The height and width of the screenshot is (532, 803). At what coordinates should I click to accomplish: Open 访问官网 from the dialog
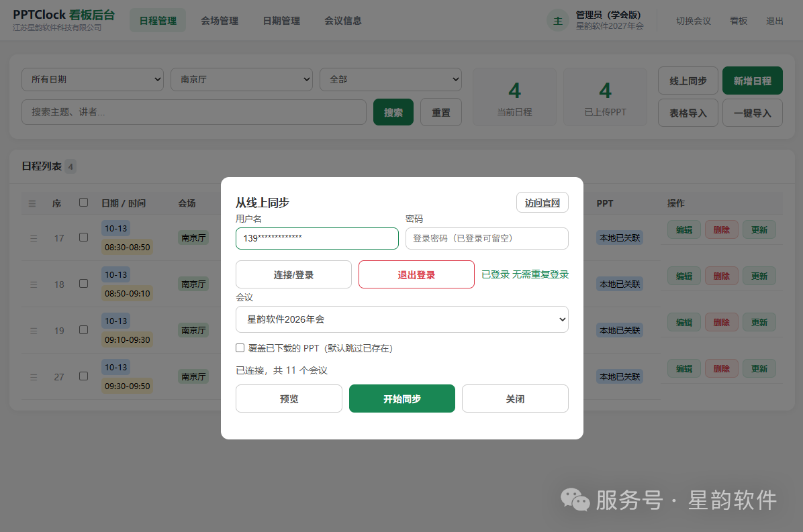(542, 203)
